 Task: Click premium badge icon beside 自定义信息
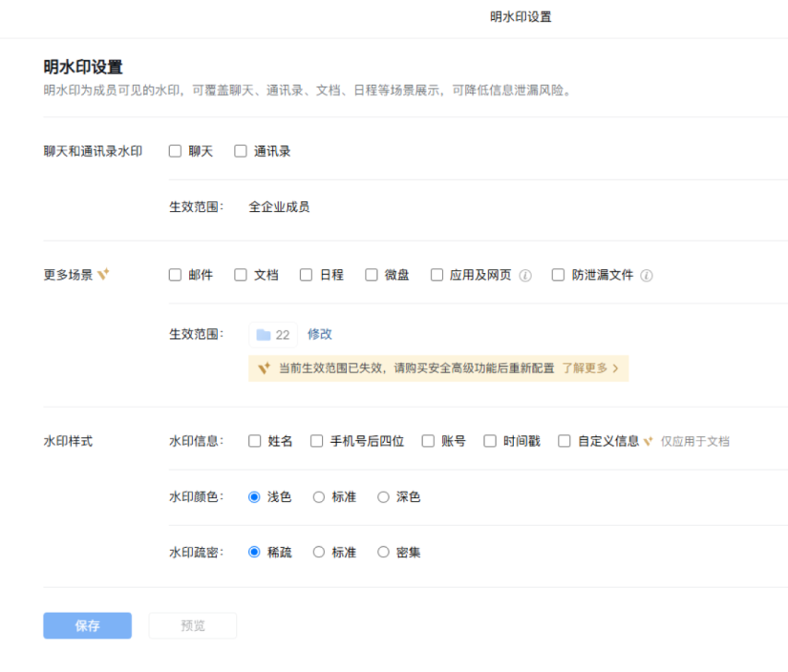(x=649, y=441)
